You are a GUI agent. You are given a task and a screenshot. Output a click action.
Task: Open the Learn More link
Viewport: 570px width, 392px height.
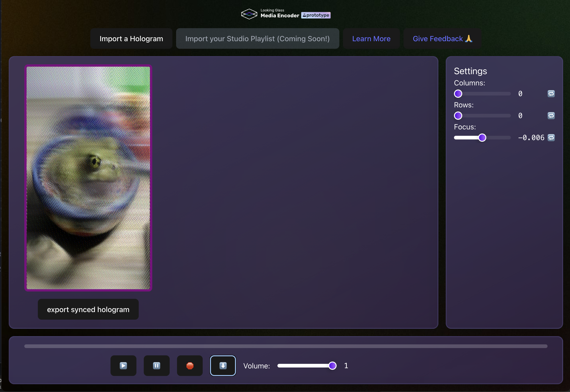[371, 38]
